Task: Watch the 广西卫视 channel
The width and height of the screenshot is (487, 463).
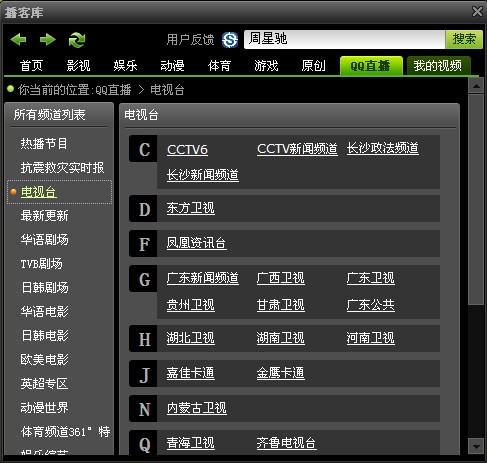Action: [281, 278]
